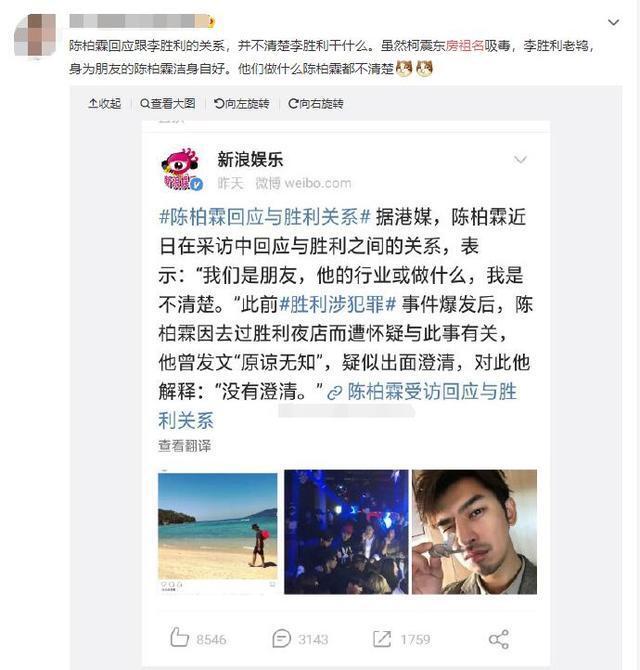Viewport: 640px width, 670px height.
Task: Click the first cat emoji
Action: 404,68
